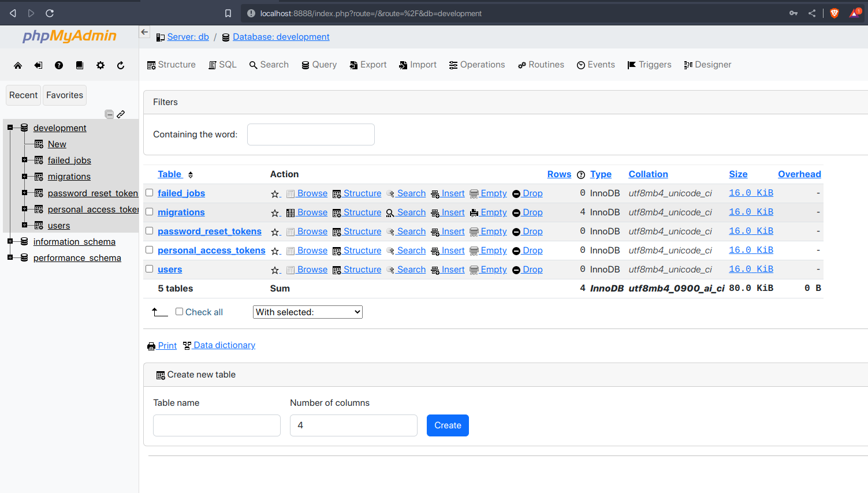Click the password key icon in address bar

click(x=794, y=13)
